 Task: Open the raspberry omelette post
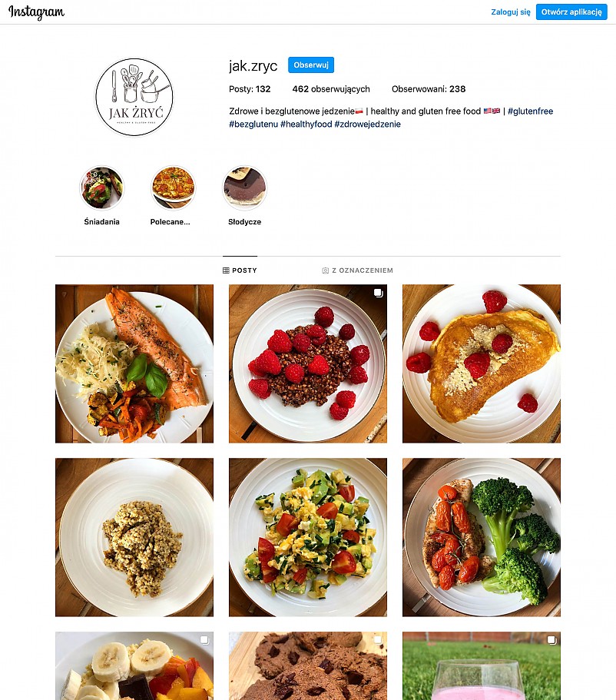(482, 364)
